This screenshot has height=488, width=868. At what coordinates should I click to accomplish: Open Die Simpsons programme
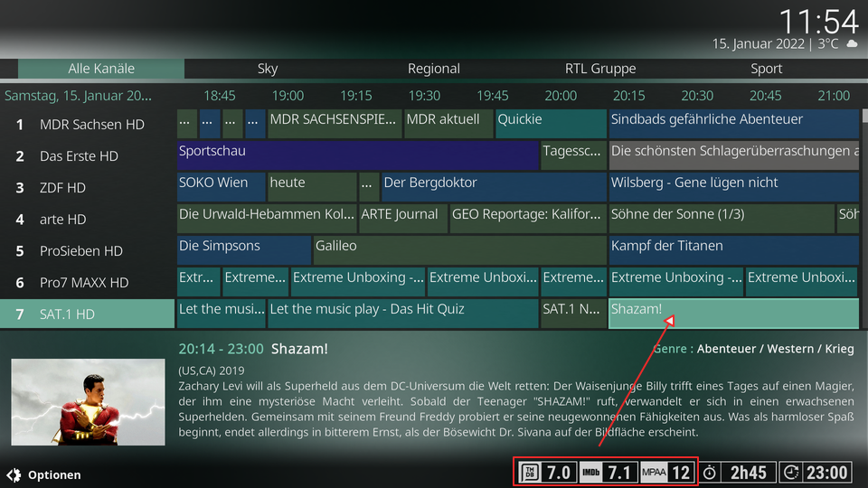point(243,250)
